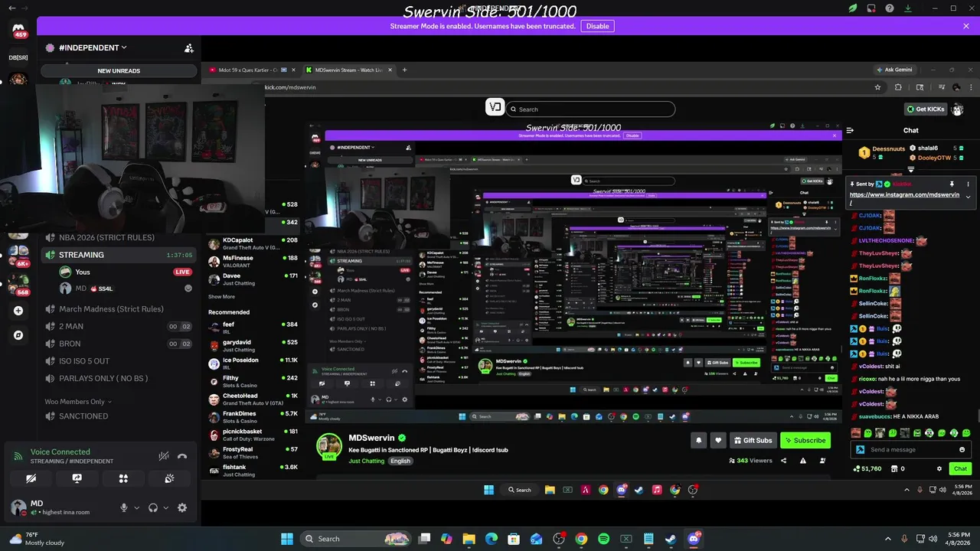
Task: Open Discord activities launcher
Action: 123,478
